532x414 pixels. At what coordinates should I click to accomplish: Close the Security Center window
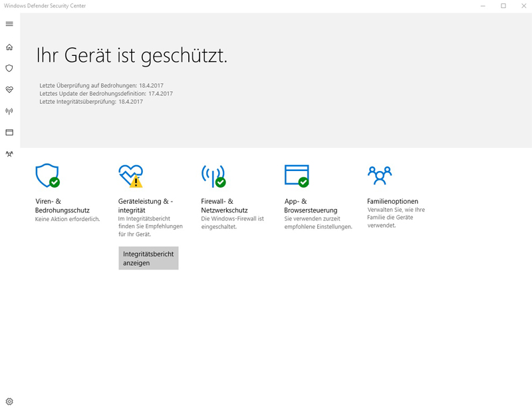524,6
